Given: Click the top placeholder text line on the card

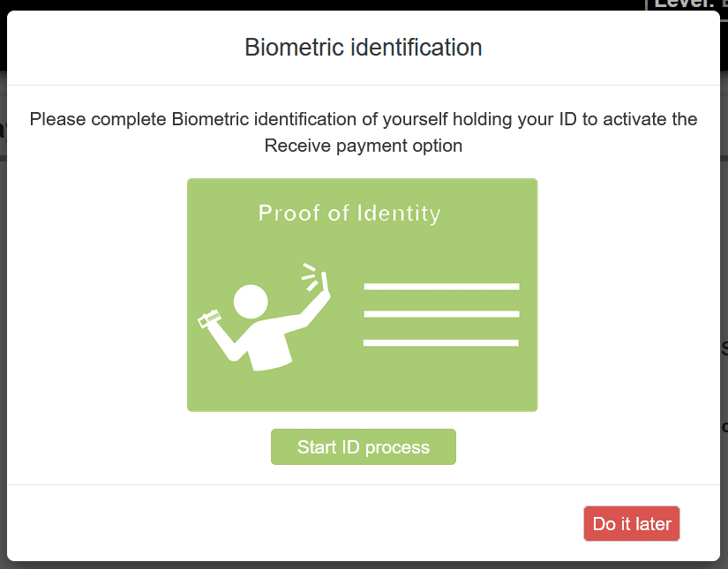Looking at the screenshot, I should (440, 285).
